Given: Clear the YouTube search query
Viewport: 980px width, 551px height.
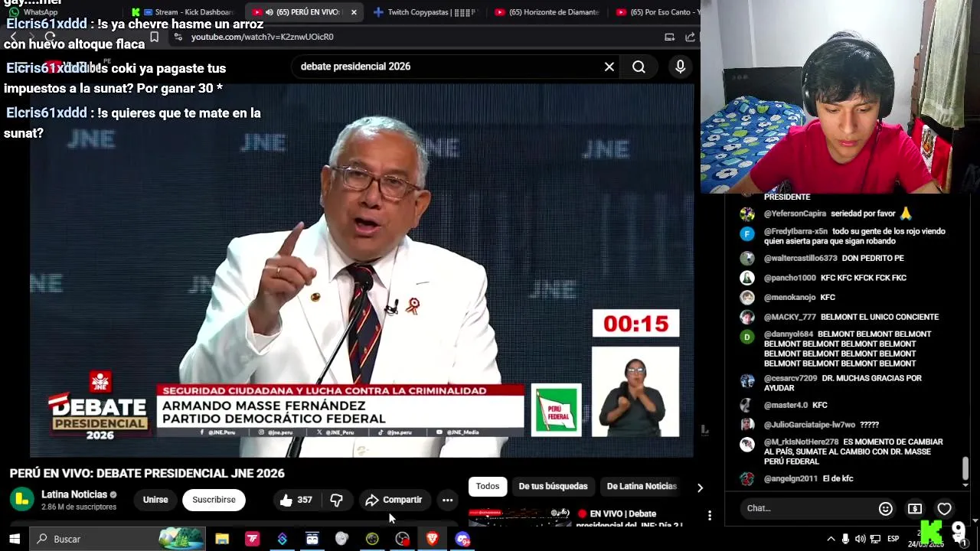Looking at the screenshot, I should [609, 67].
